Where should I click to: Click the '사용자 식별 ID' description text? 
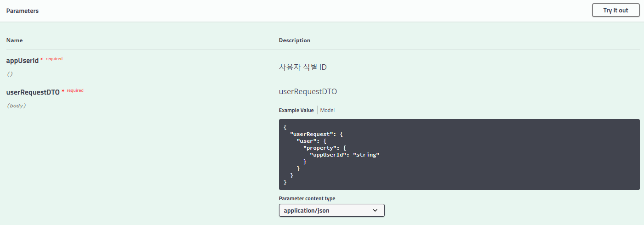(303, 67)
